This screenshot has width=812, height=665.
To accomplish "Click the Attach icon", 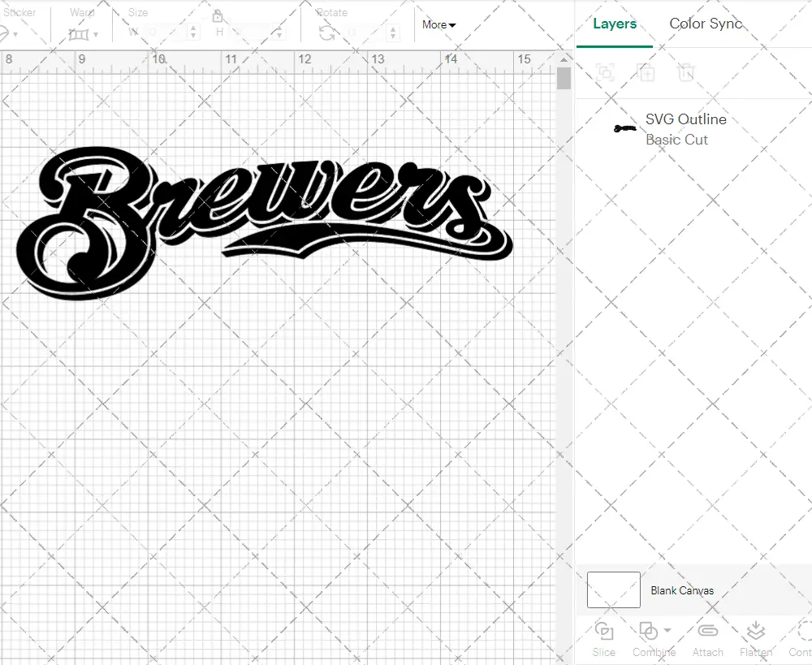I will point(707,631).
